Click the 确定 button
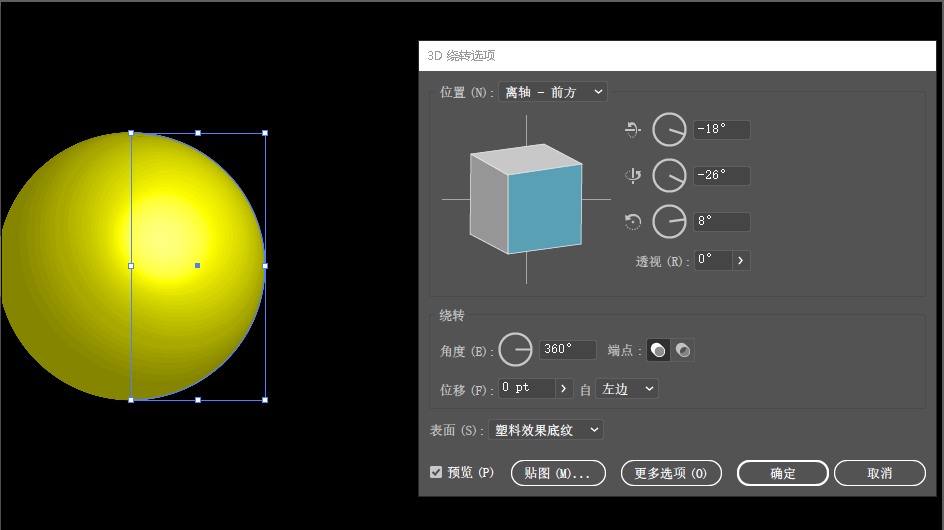Image resolution: width=944 pixels, height=530 pixels. (783, 473)
